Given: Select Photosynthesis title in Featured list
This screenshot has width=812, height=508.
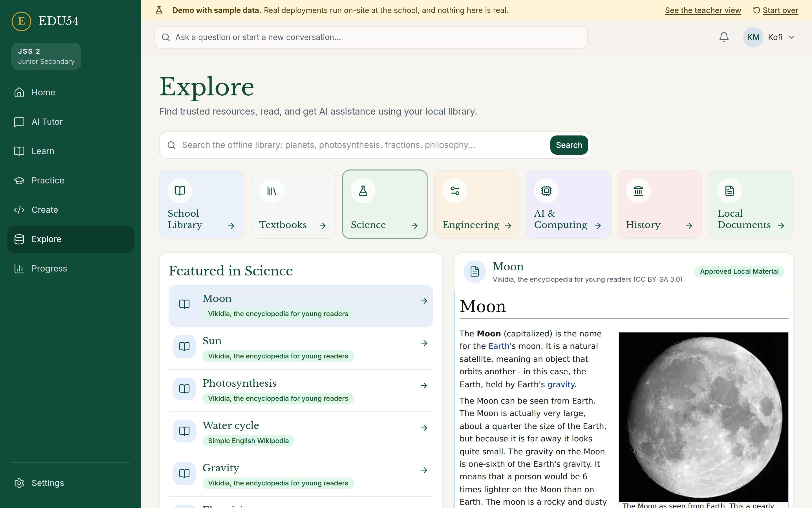Looking at the screenshot, I should [239, 383].
